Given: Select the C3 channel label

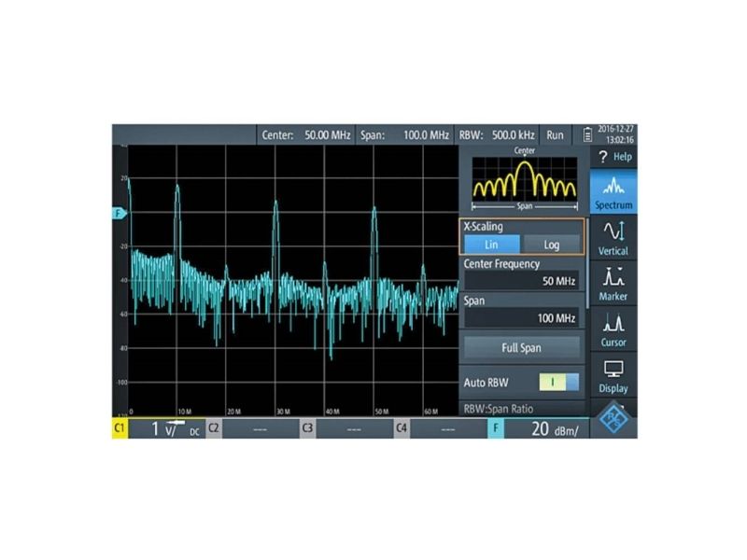Looking at the screenshot, I should (308, 428).
